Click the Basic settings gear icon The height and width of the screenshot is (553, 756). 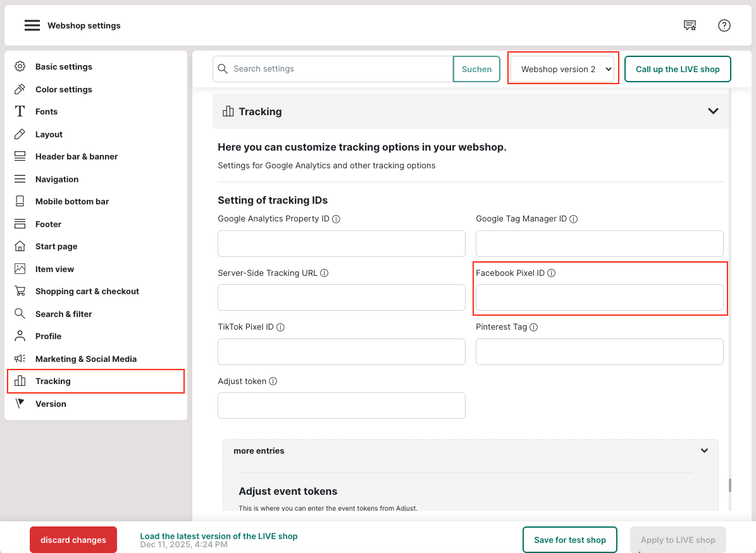click(20, 66)
